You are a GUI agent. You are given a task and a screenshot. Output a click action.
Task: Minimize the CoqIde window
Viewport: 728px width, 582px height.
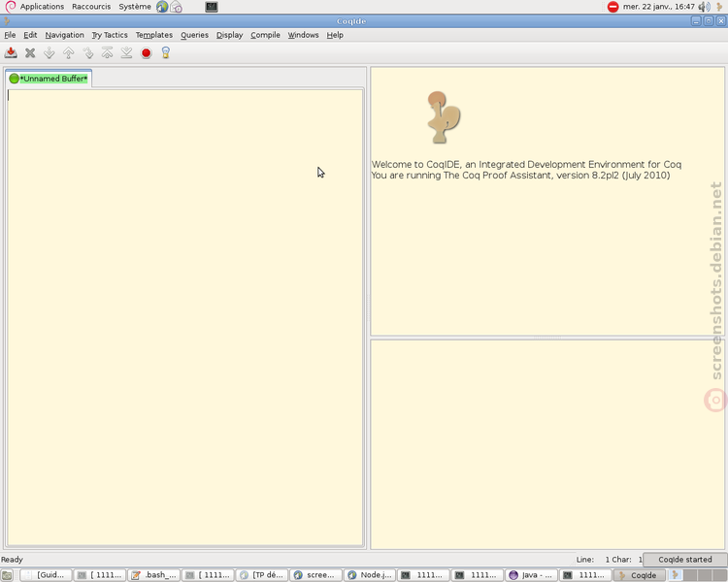[696, 21]
